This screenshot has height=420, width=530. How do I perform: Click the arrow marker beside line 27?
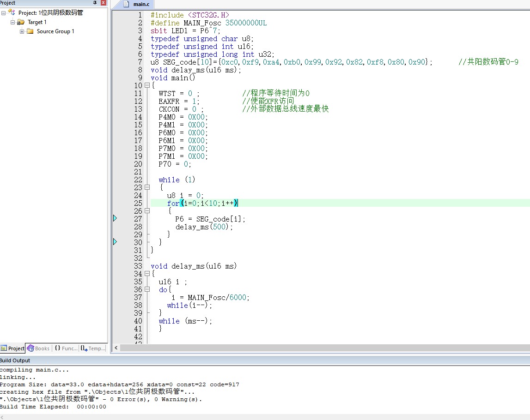pos(115,218)
